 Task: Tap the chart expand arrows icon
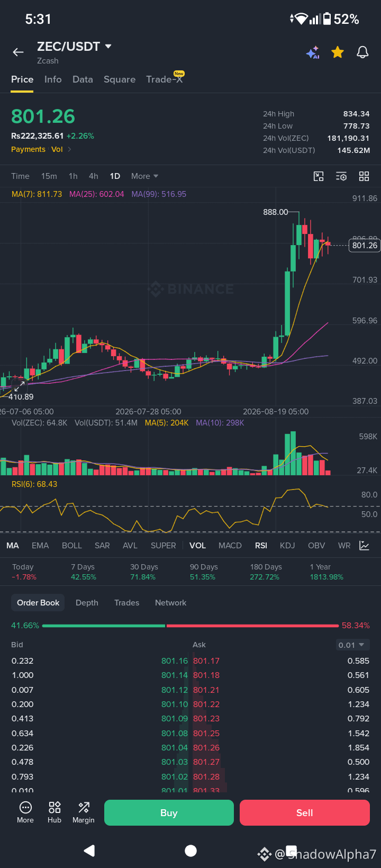[19, 386]
